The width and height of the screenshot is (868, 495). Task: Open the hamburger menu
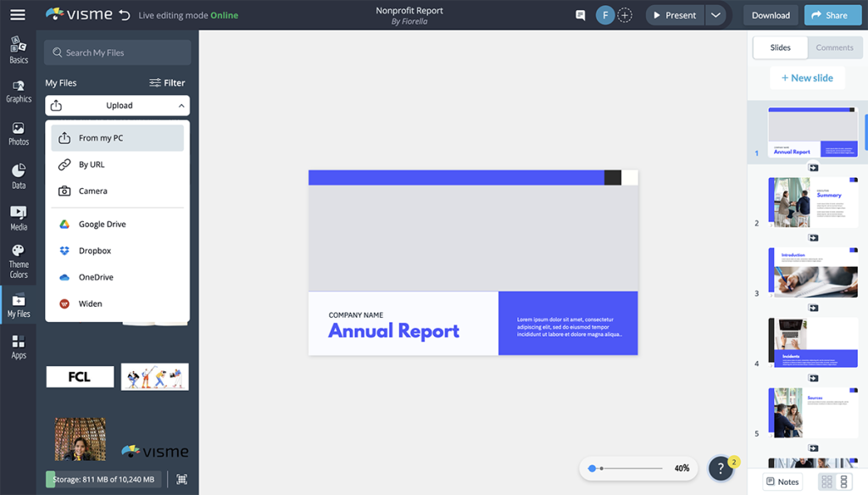pyautogui.click(x=17, y=14)
